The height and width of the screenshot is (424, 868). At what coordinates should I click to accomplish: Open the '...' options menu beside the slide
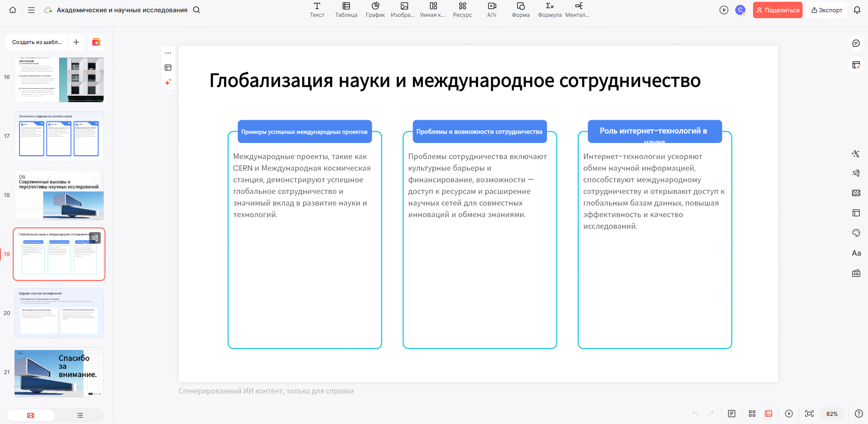point(168,52)
